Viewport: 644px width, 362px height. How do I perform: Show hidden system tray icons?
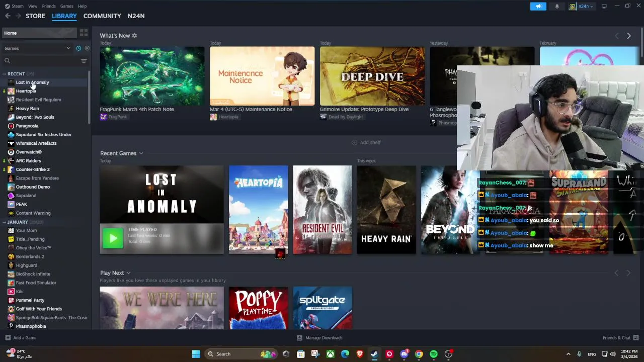click(569, 354)
